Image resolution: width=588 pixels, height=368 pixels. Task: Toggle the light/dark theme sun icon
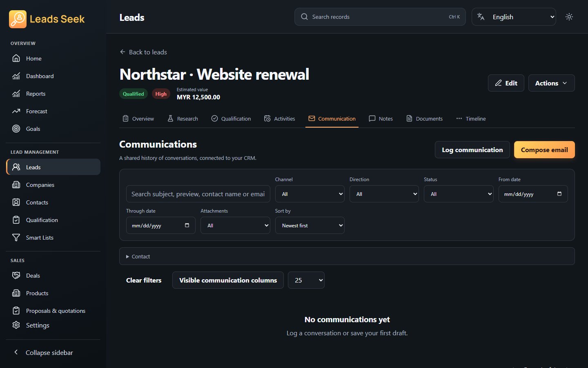tap(569, 17)
